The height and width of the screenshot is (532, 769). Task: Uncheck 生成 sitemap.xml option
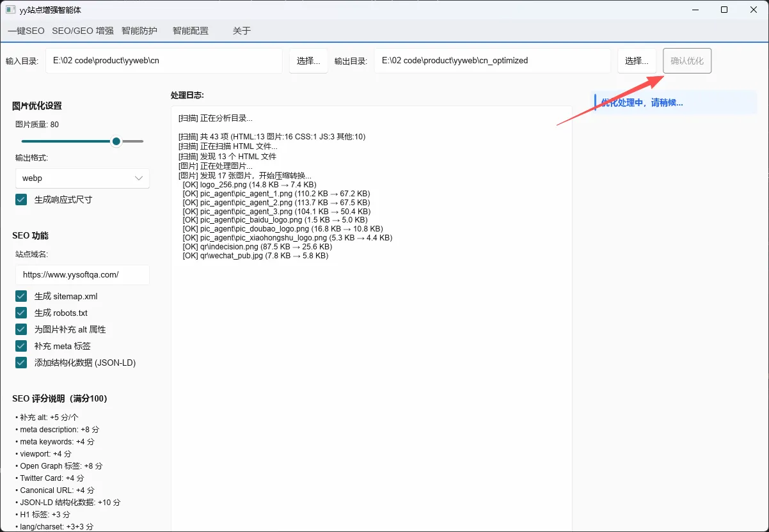(21, 296)
